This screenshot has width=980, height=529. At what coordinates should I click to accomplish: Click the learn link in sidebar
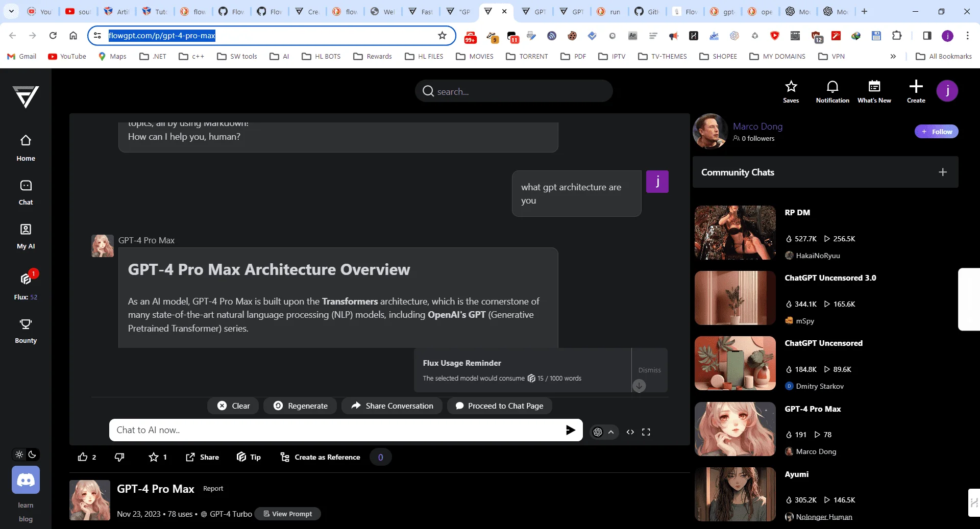tap(26, 505)
